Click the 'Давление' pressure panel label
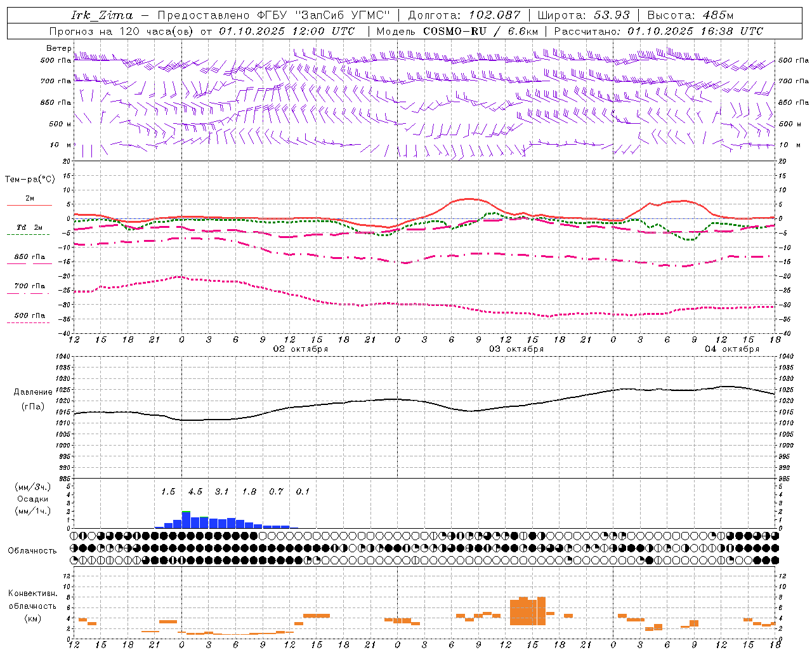The width and height of the screenshot is (812, 650). [x=33, y=392]
